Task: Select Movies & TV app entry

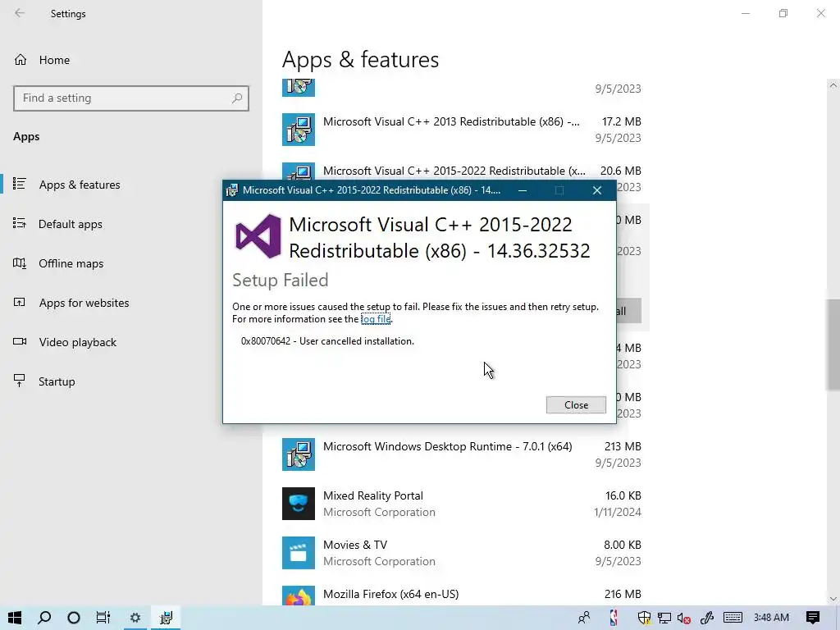Action: click(x=462, y=553)
